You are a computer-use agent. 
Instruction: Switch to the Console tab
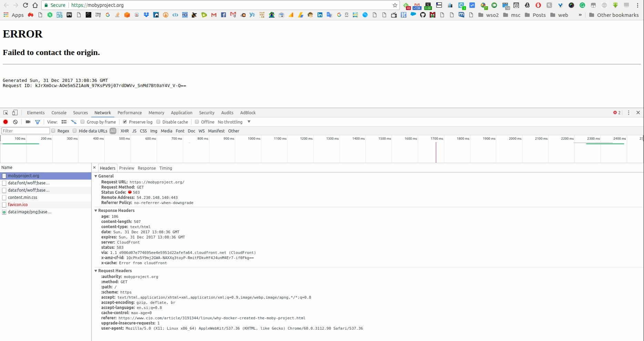point(59,113)
